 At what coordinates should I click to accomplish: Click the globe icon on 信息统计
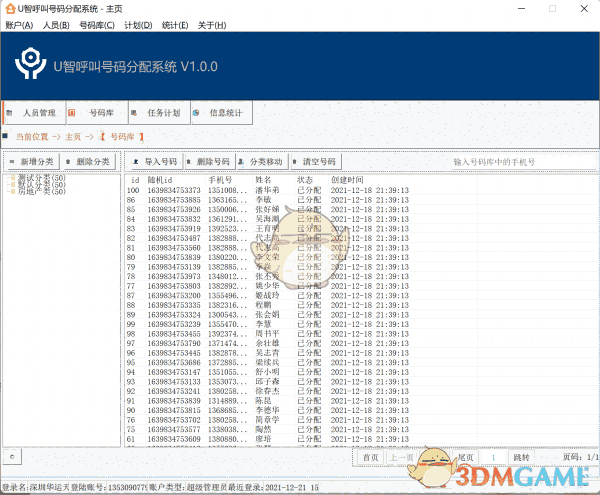click(196, 113)
